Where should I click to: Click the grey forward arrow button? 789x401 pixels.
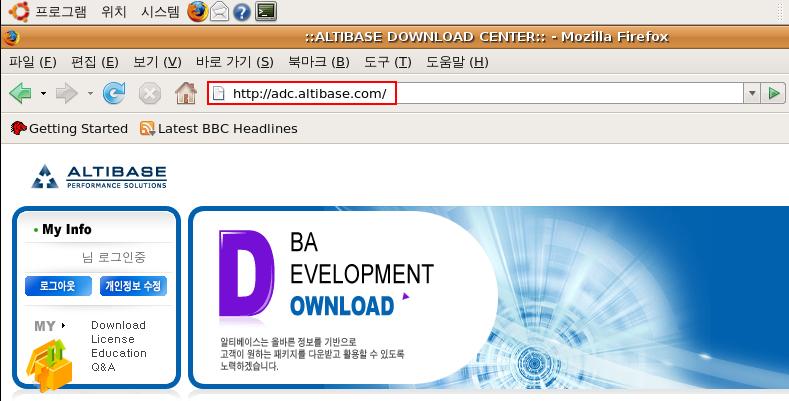[x=67, y=93]
